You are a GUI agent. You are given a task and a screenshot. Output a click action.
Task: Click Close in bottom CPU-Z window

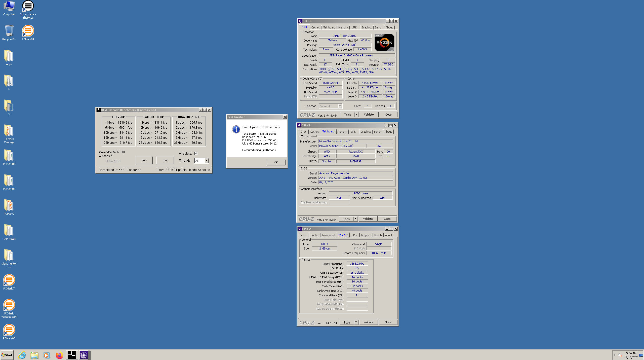click(x=387, y=322)
